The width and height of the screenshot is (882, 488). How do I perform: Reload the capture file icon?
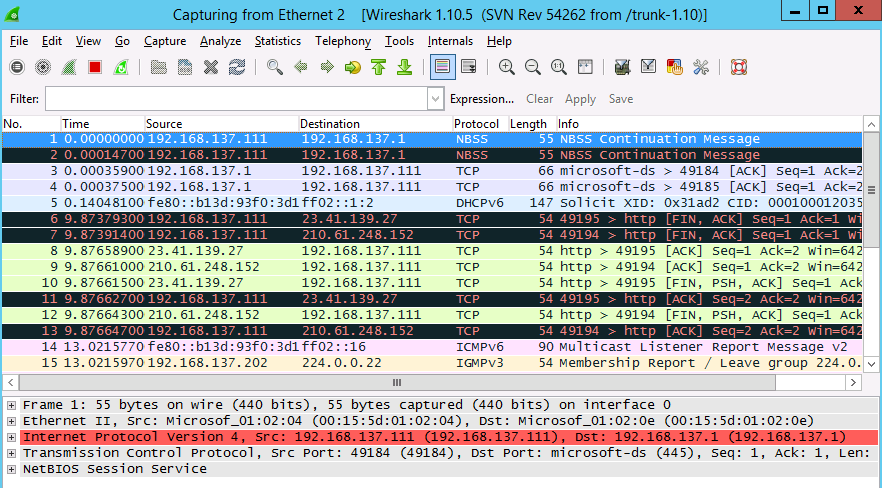(x=236, y=67)
